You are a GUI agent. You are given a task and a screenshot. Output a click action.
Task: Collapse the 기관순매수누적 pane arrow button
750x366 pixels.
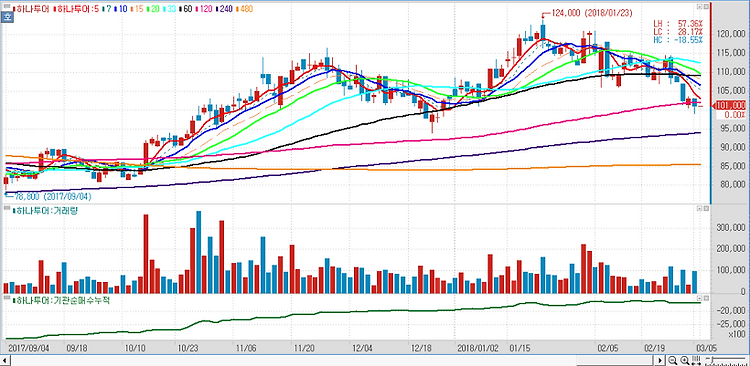click(x=699, y=299)
